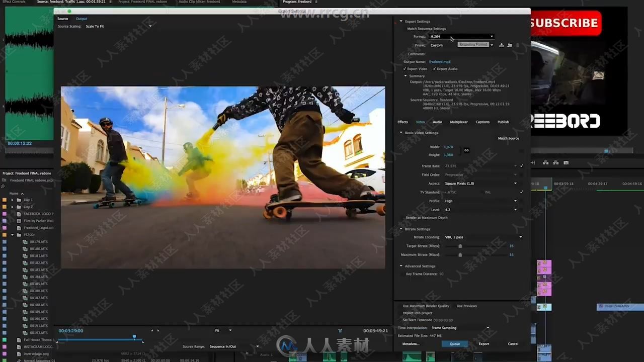Image resolution: width=644 pixels, height=362 pixels.
Task: Open the Format H.264 dropdown
Action: pyautogui.click(x=461, y=36)
